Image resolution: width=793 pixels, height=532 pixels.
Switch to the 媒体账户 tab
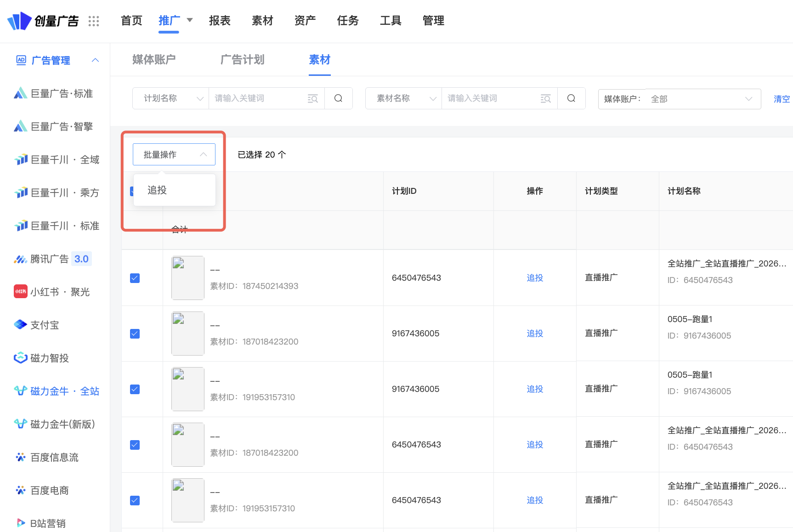[x=154, y=60]
